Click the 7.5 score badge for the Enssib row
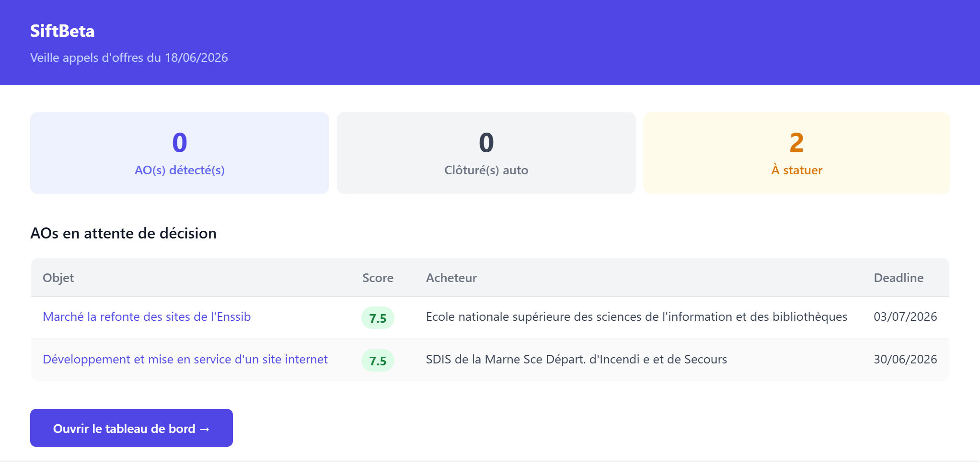 tap(378, 318)
